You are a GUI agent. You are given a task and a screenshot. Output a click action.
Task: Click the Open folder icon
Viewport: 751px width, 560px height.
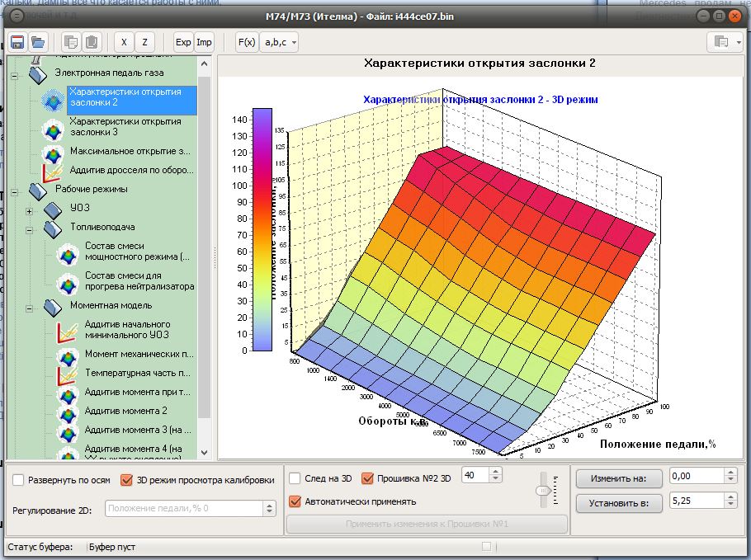pos(38,42)
